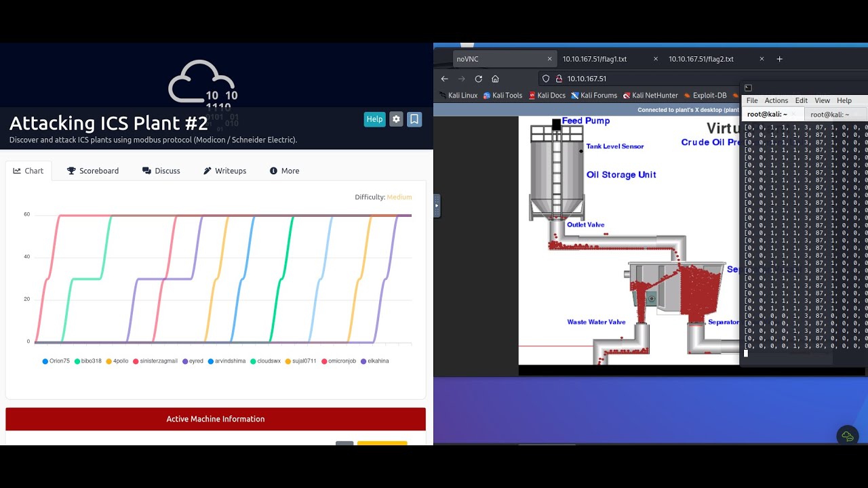Click the Feed Pump label
This screenshot has width=868, height=488.
click(586, 121)
